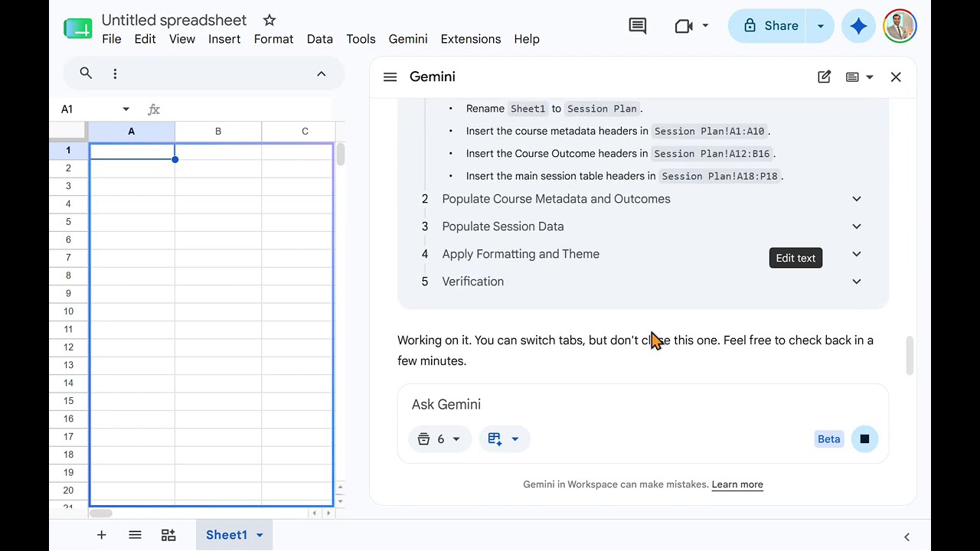The height and width of the screenshot is (551, 980).
Task: Click 'Session Plan!A1:A10' range text
Action: 709,132
